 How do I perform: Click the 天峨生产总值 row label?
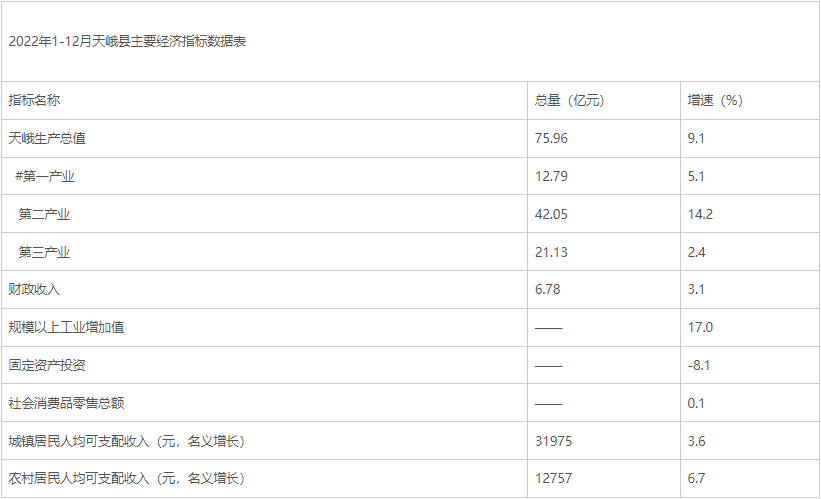pyautogui.click(x=47, y=138)
